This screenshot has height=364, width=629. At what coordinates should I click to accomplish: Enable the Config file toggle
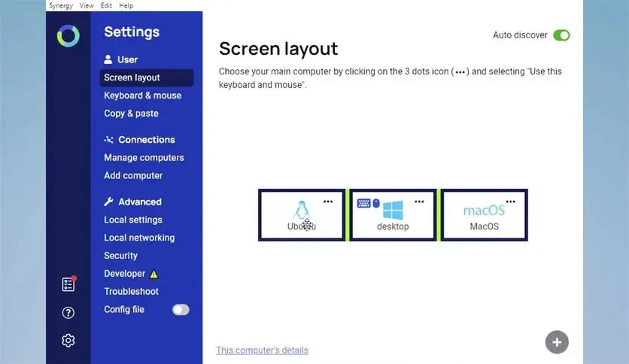tap(181, 310)
